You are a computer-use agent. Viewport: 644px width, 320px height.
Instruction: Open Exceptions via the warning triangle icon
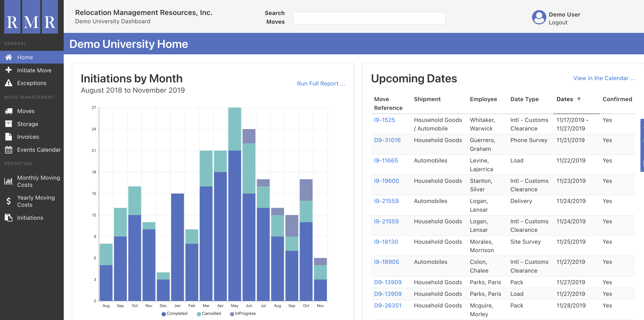click(8, 83)
